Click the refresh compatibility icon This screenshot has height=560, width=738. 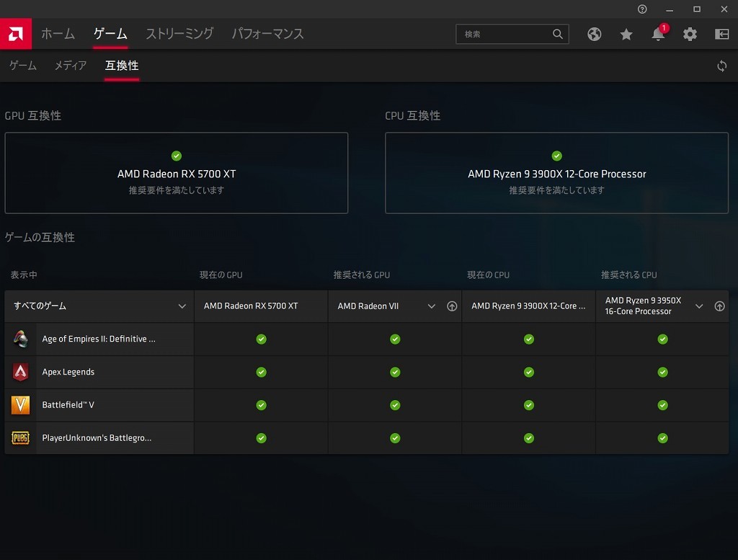coord(721,66)
